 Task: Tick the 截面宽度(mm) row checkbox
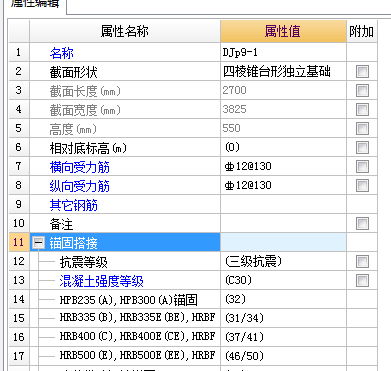362,109
